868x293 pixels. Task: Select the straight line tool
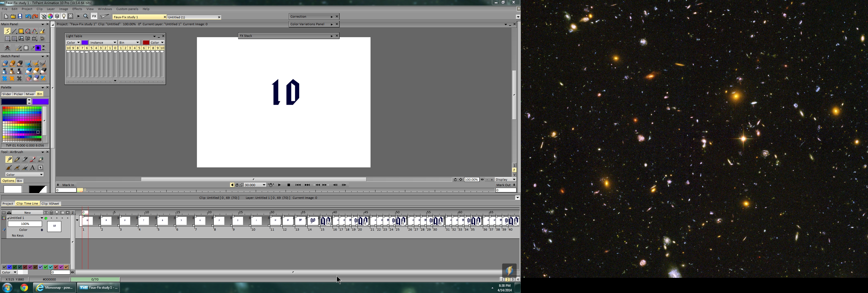(14, 31)
